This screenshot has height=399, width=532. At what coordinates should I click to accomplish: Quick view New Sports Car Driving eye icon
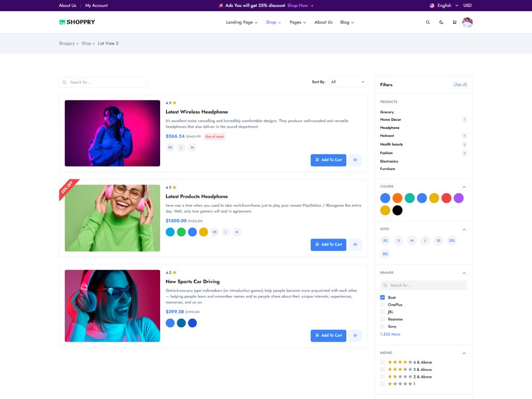click(x=355, y=336)
